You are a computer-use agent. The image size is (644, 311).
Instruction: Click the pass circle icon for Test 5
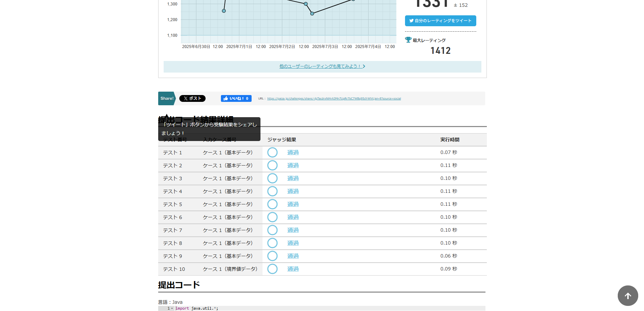click(x=272, y=204)
